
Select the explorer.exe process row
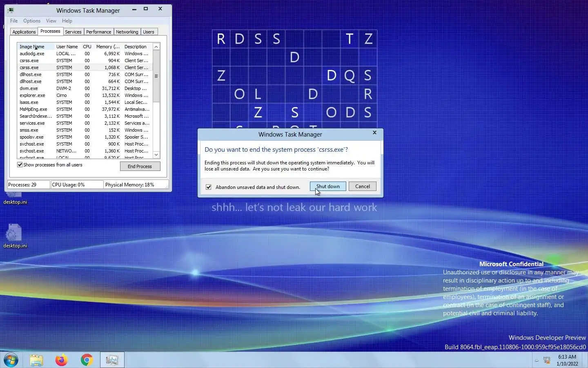(85, 95)
